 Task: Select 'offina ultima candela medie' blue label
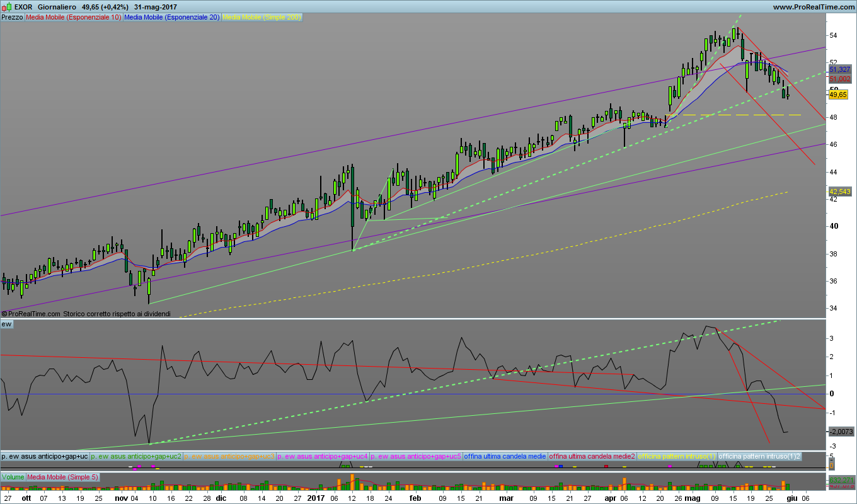pos(505,455)
